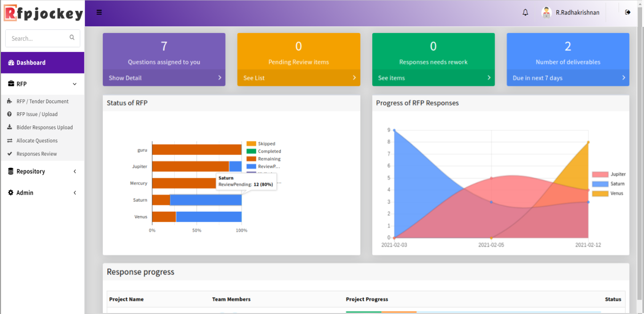Toggle Skipped series in Status legend
644x314 pixels.
[266, 144]
